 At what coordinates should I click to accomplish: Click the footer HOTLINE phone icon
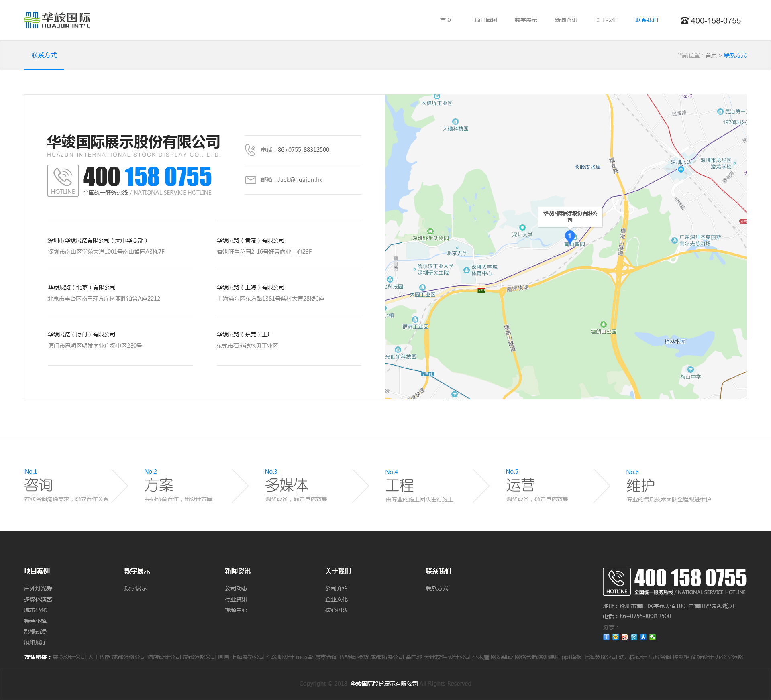616,582
